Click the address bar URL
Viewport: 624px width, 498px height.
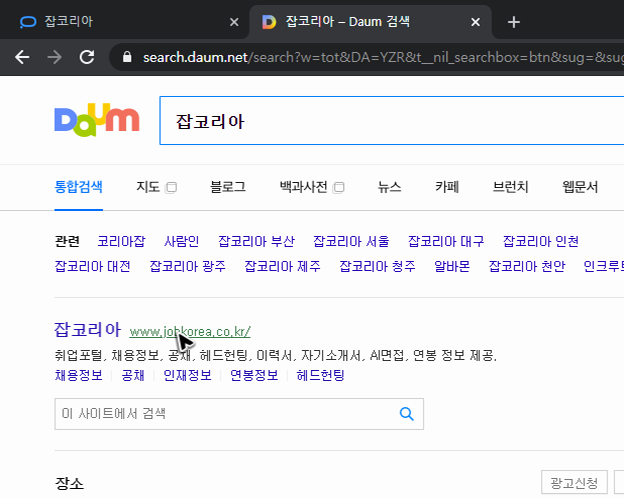(x=382, y=57)
